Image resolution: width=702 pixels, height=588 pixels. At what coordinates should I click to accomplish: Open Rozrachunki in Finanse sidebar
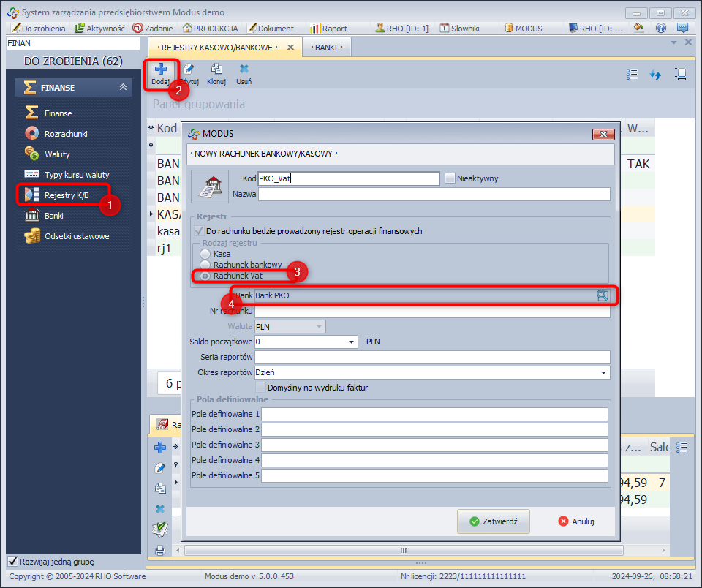pos(66,134)
